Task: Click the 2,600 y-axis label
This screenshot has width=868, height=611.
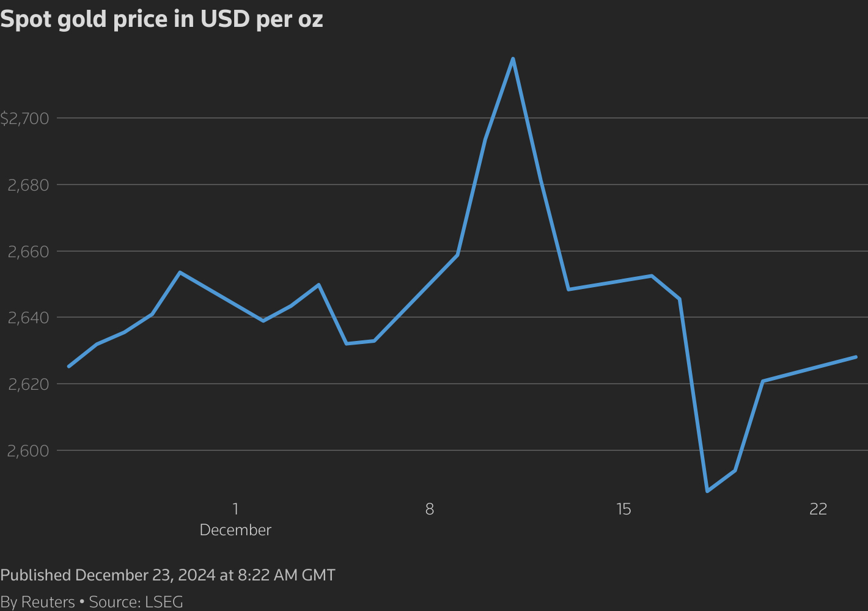Action: [x=28, y=451]
